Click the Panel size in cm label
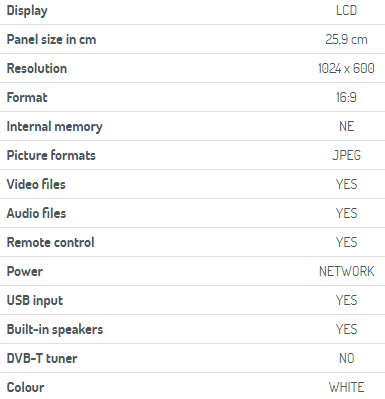Image resolution: width=385 pixels, height=399 pixels. pos(51,39)
